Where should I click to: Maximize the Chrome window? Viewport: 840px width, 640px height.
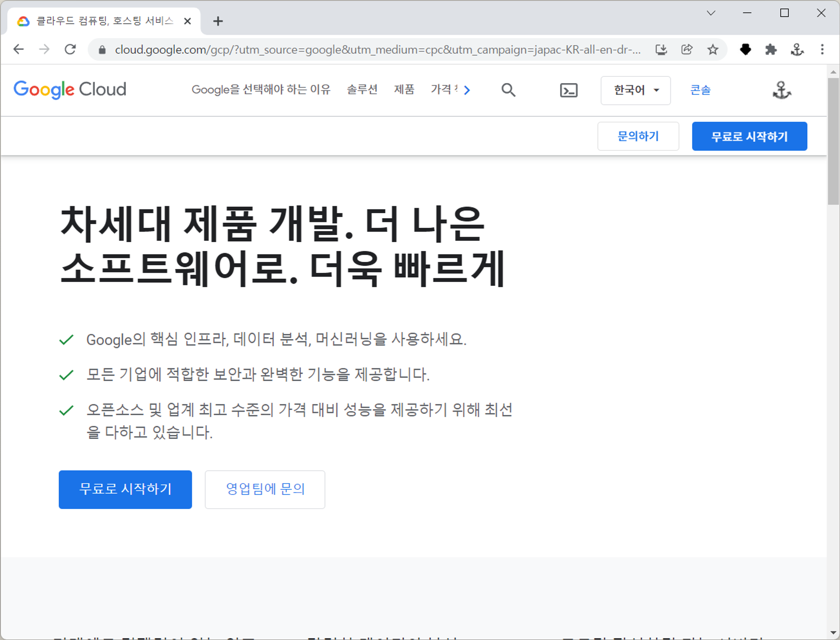784,13
